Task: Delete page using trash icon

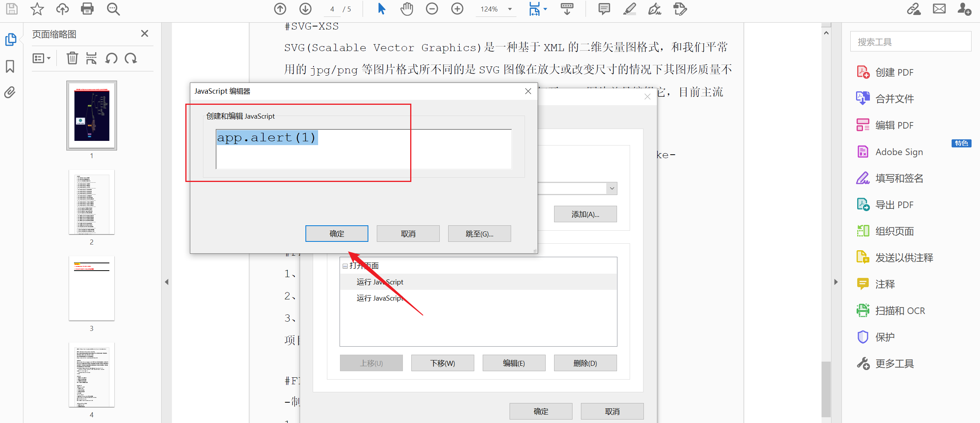Action: click(72, 58)
